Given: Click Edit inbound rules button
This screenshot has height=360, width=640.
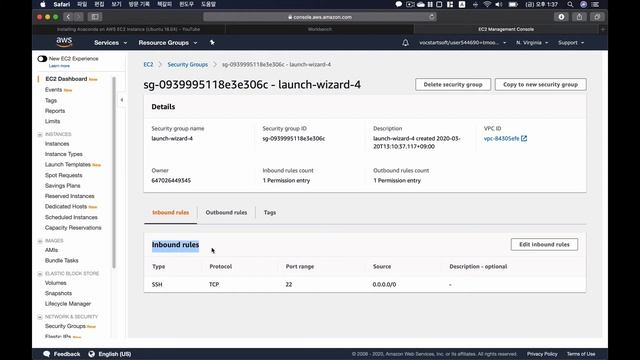Looking at the screenshot, I should [544, 244].
